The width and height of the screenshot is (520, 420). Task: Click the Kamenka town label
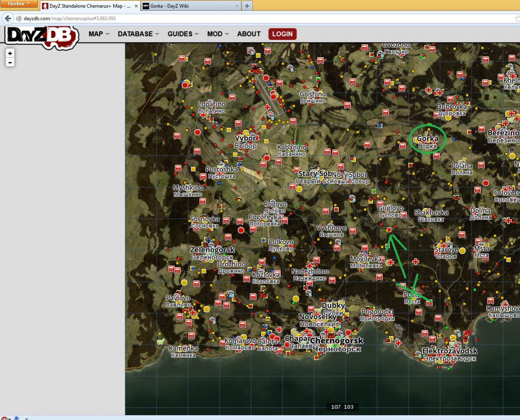183,351
